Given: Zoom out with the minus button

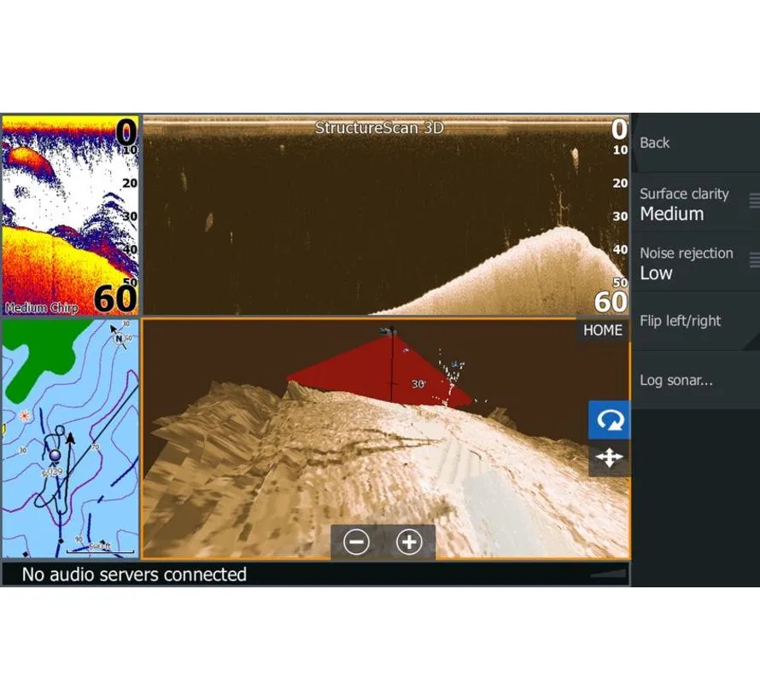Looking at the screenshot, I should 357,542.
